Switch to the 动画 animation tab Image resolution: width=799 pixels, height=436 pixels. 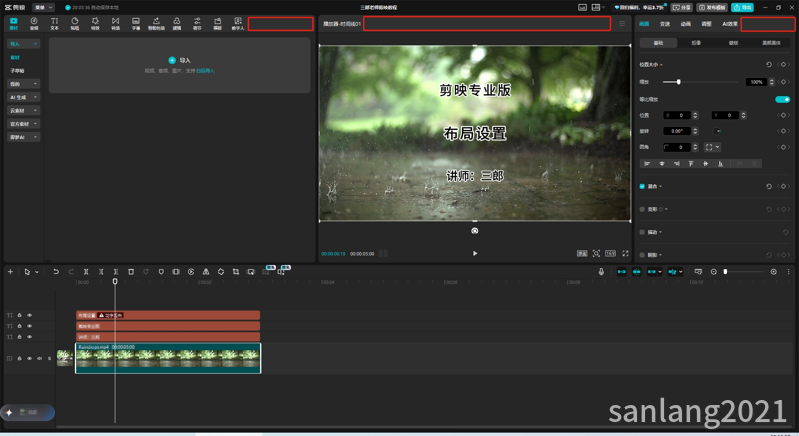point(686,24)
